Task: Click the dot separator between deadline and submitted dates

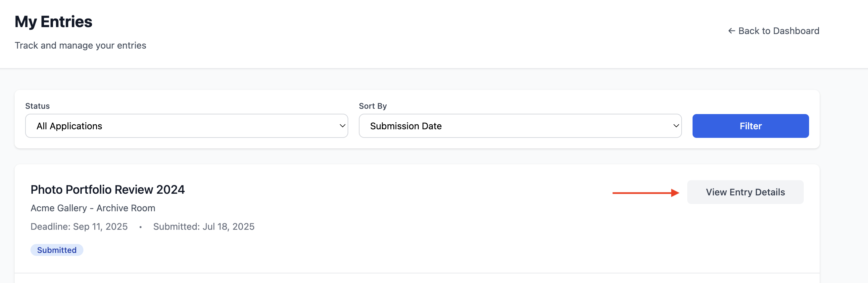Action: coord(140,227)
